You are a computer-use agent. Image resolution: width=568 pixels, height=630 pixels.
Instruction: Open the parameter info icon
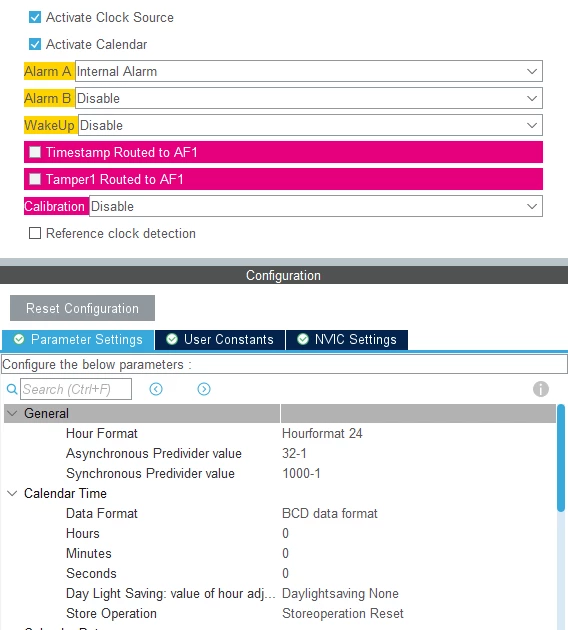coord(541,389)
